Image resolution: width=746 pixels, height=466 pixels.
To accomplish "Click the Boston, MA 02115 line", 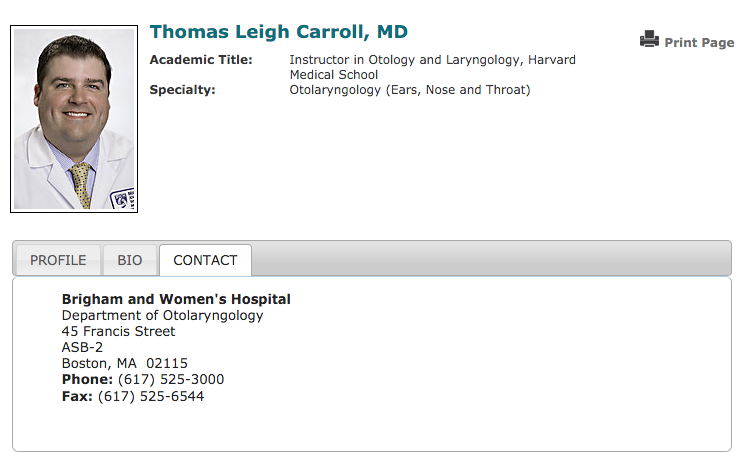I will tap(125, 363).
